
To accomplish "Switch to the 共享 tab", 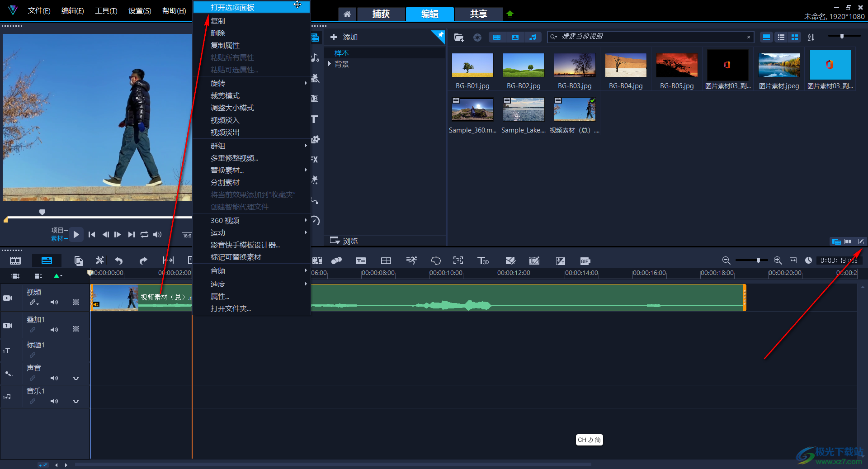I will point(478,14).
